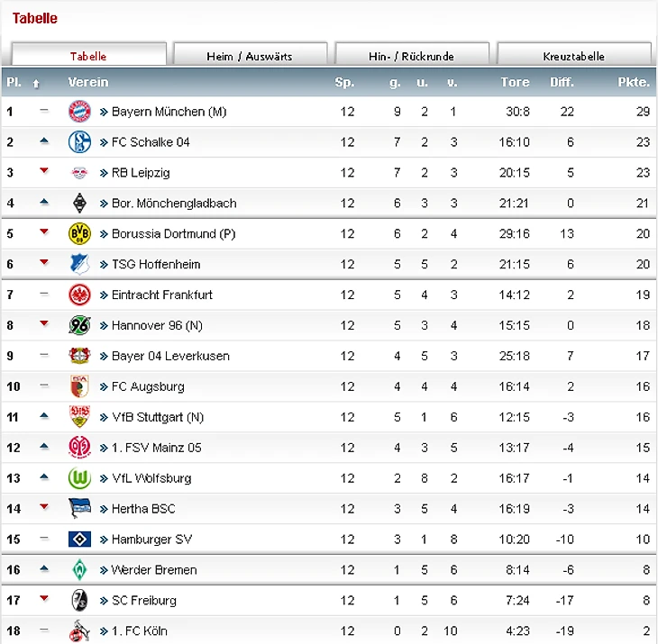Open the Hin- / Rückrunde tab
Viewport: 658px width, 644px height.
tap(412, 56)
